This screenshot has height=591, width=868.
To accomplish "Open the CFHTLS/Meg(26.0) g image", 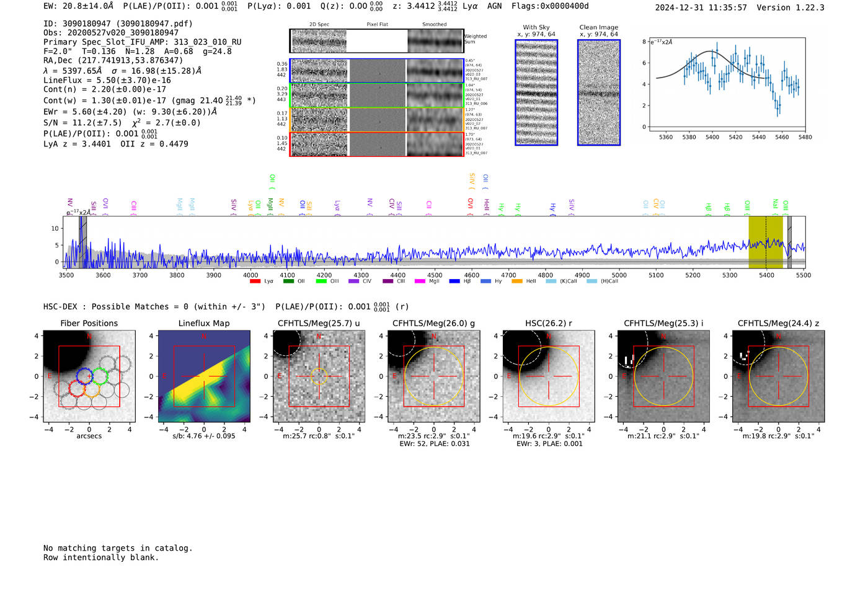I will click(x=434, y=376).
